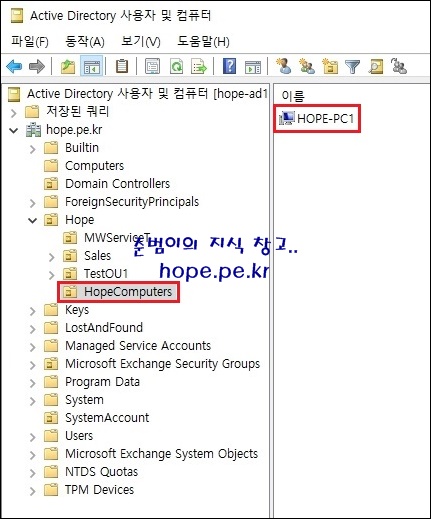
Task: Toggle the console tree show/hide icon
Action: coord(92,67)
